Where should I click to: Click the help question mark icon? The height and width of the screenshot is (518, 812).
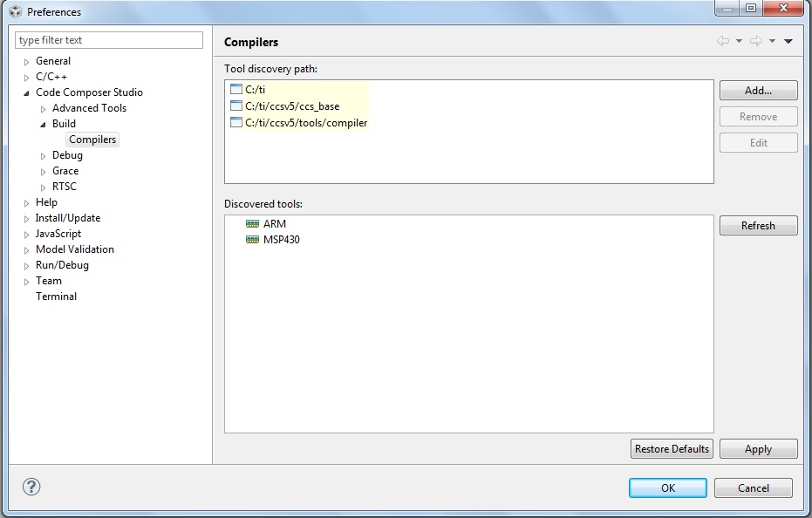(x=31, y=487)
